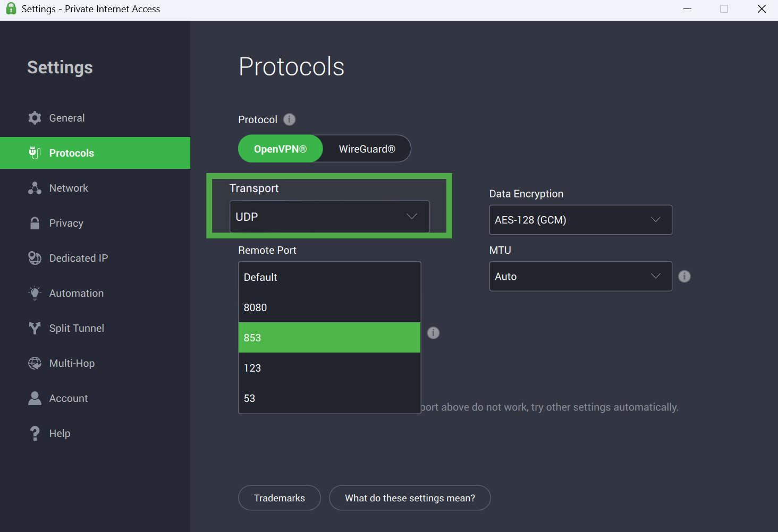
Task: Click the Dedicated IP globe icon
Action: tap(35, 258)
